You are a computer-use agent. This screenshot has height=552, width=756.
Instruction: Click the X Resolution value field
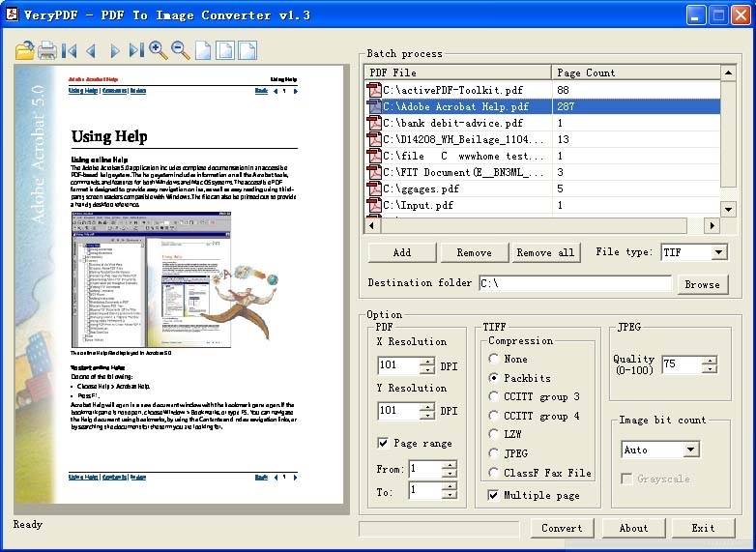coord(398,365)
